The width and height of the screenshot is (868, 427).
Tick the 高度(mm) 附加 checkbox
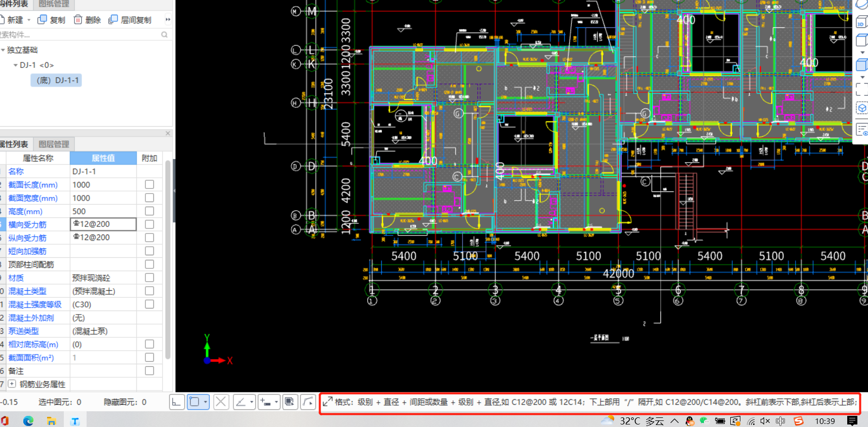[149, 211]
